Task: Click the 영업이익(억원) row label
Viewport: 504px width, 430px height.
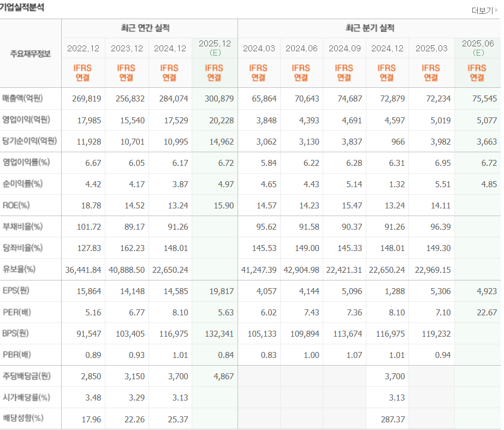Action: [x=26, y=120]
